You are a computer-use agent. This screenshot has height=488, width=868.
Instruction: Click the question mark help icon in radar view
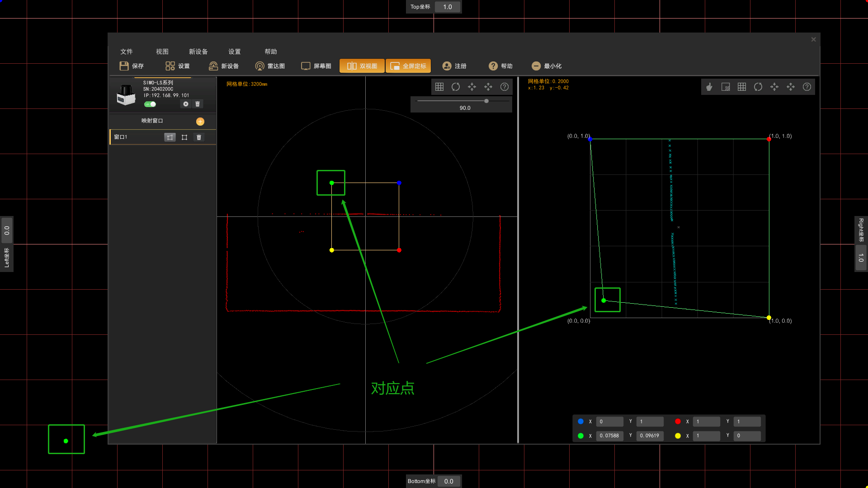505,87
